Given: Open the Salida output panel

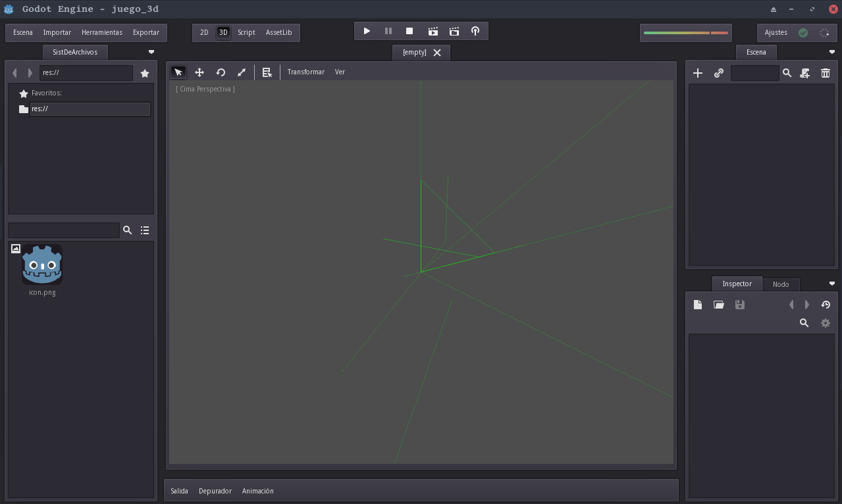Looking at the screenshot, I should click(179, 491).
